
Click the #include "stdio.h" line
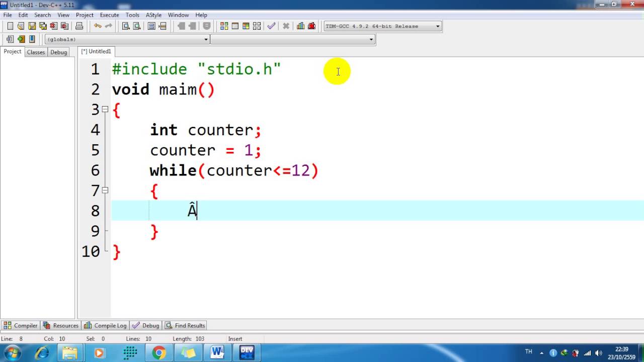(x=196, y=69)
